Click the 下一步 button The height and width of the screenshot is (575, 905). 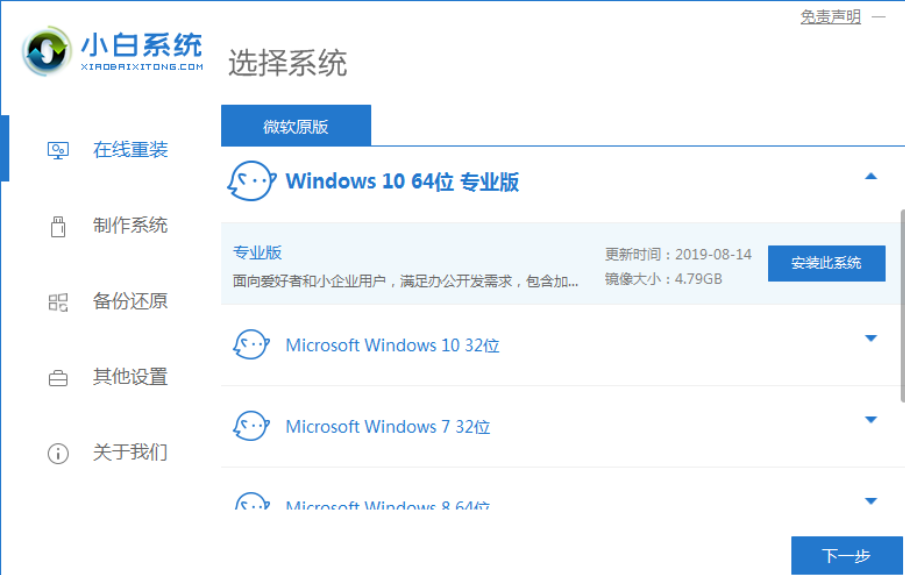[x=846, y=555]
